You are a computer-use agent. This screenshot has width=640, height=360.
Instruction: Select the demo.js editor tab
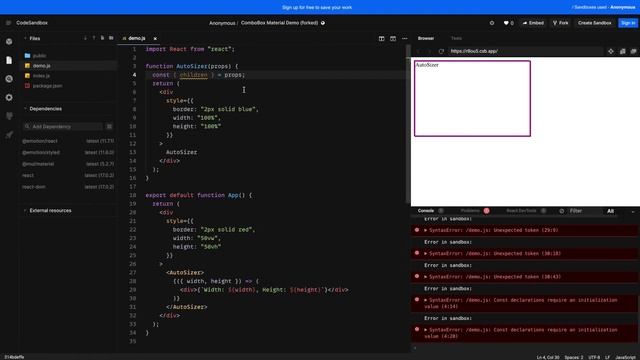(x=136, y=38)
